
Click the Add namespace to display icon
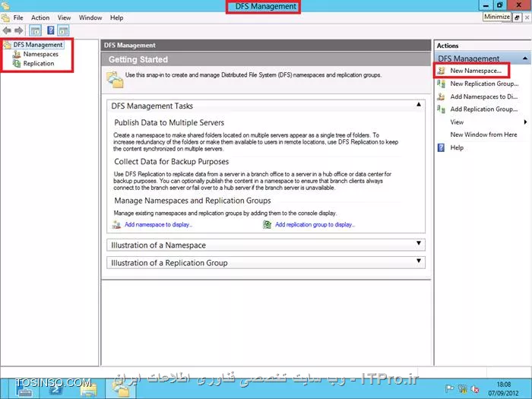tap(117, 225)
